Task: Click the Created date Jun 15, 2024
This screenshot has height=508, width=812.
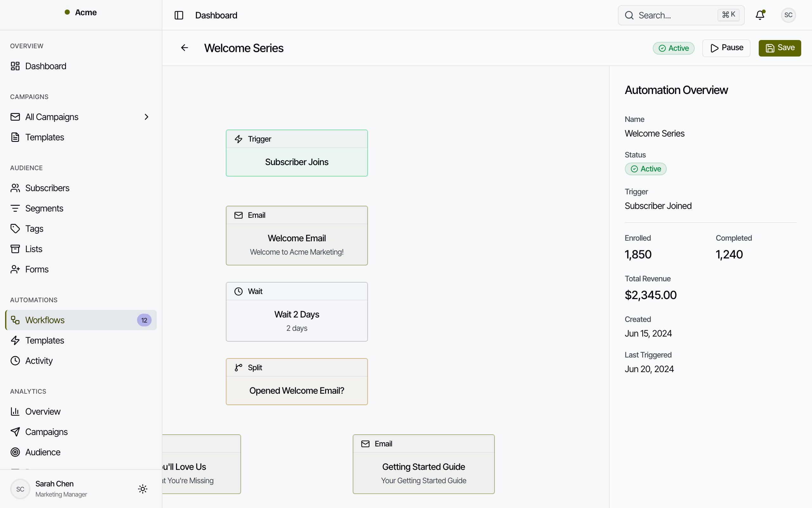Action: pos(648,333)
